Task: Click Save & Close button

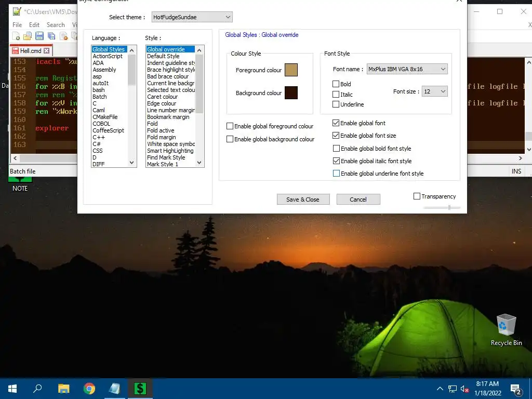Action: click(x=303, y=199)
